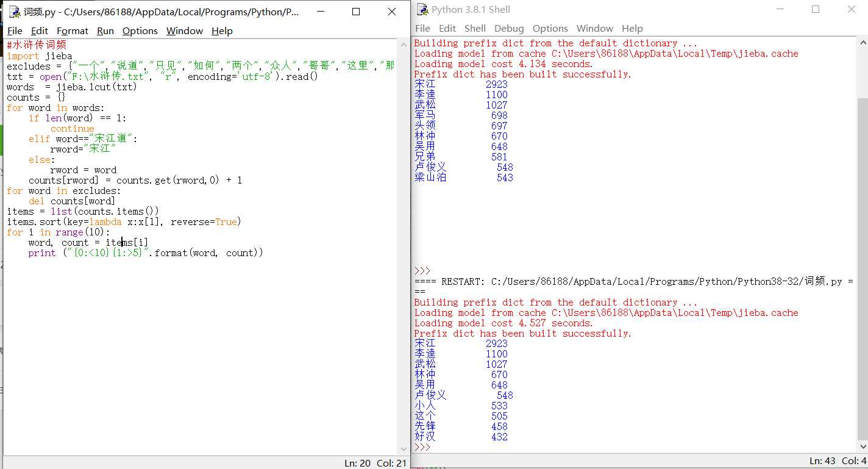Click the editor scrollbar up arrow
The height and width of the screenshot is (469, 868).
(403, 45)
